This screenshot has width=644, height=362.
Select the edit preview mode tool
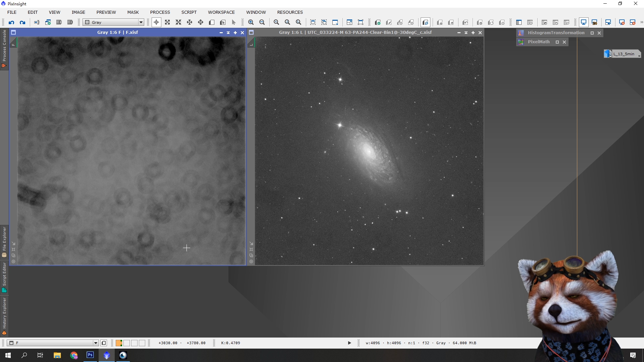(223, 22)
